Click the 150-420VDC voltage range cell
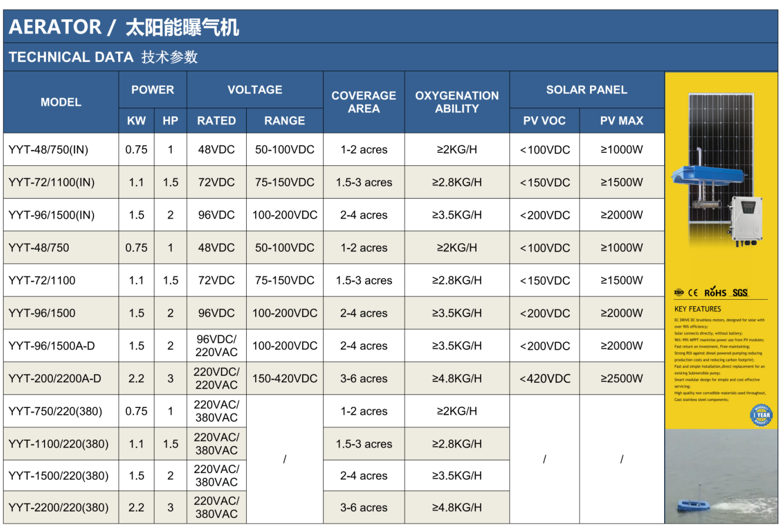Viewport: 784px width, 532px height. (284, 379)
